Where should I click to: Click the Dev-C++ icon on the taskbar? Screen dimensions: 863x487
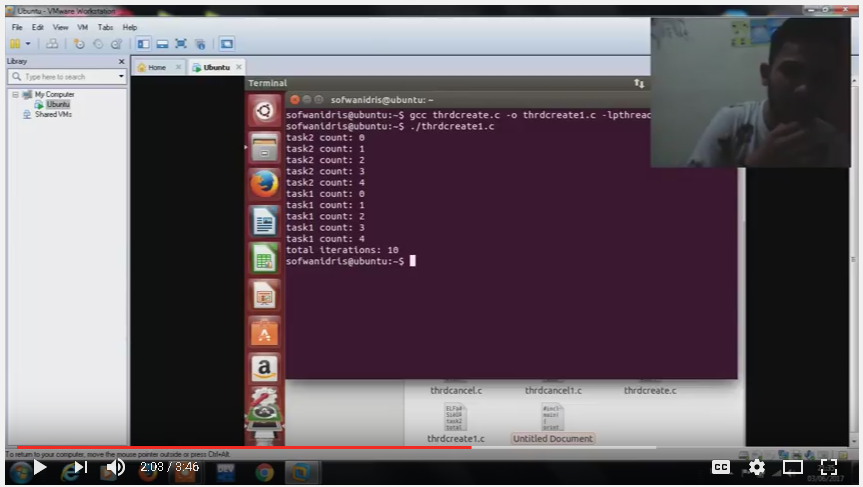[226, 473]
